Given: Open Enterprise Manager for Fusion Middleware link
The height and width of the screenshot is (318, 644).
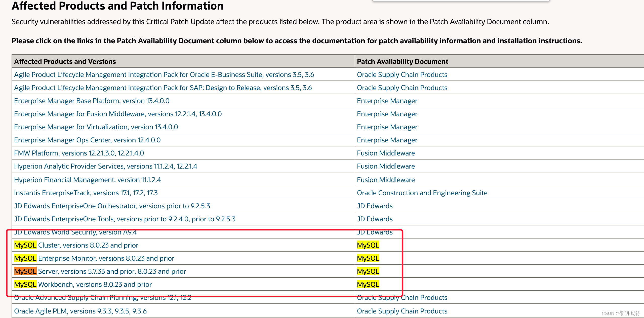Looking at the screenshot, I should tap(118, 114).
